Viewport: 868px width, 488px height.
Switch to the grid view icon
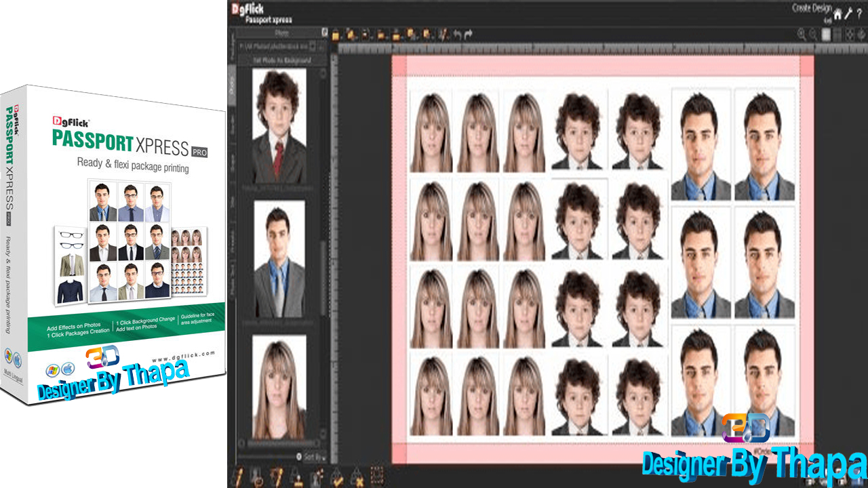(837, 34)
